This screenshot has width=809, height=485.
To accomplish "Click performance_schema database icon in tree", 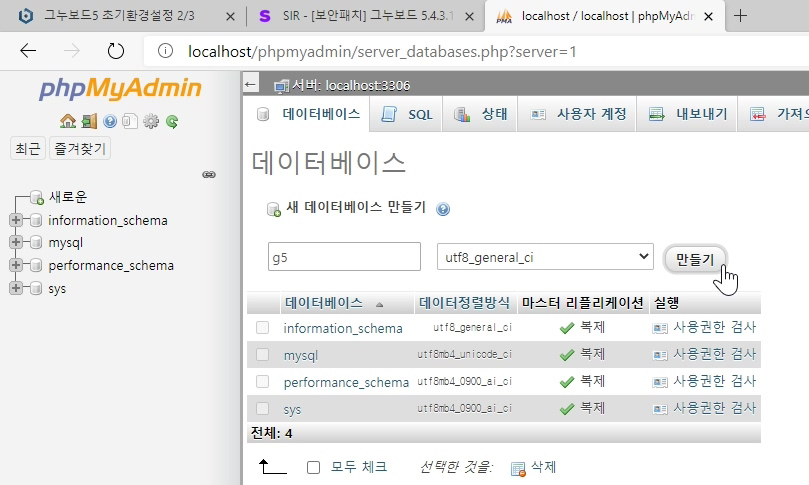I will pyautogui.click(x=36, y=265).
